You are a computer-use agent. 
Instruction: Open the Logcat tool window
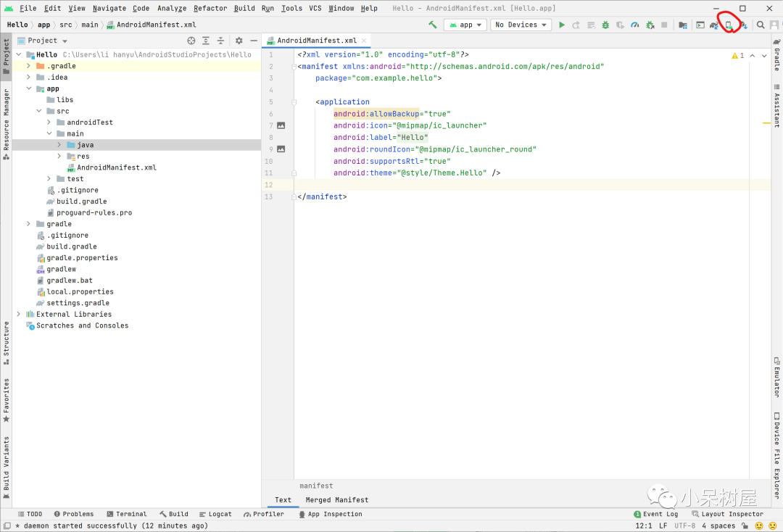click(215, 514)
